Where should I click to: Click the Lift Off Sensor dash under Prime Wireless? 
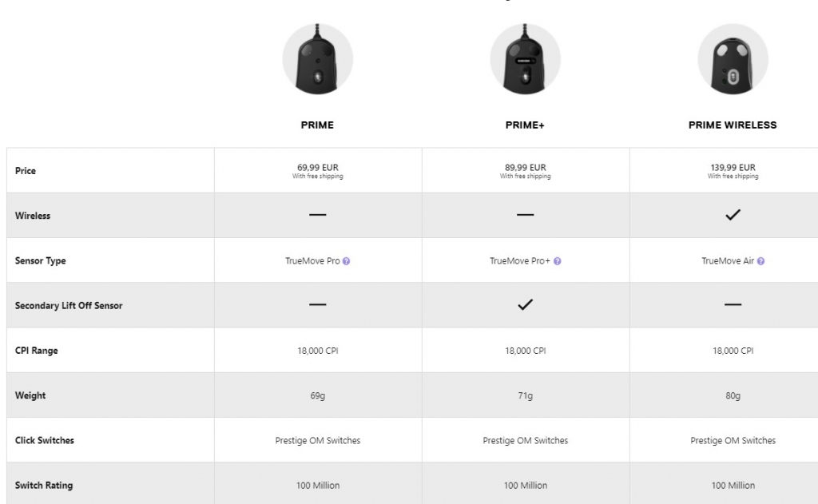[733, 305]
